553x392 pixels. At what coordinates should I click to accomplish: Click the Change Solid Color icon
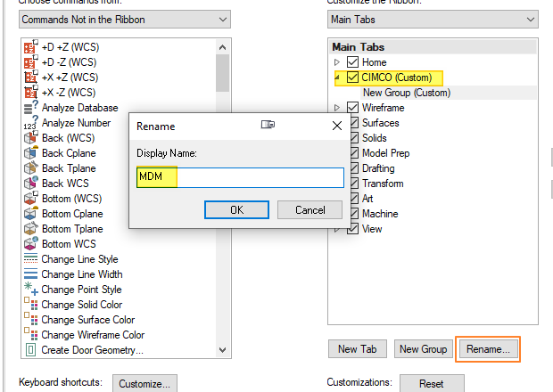click(x=30, y=305)
